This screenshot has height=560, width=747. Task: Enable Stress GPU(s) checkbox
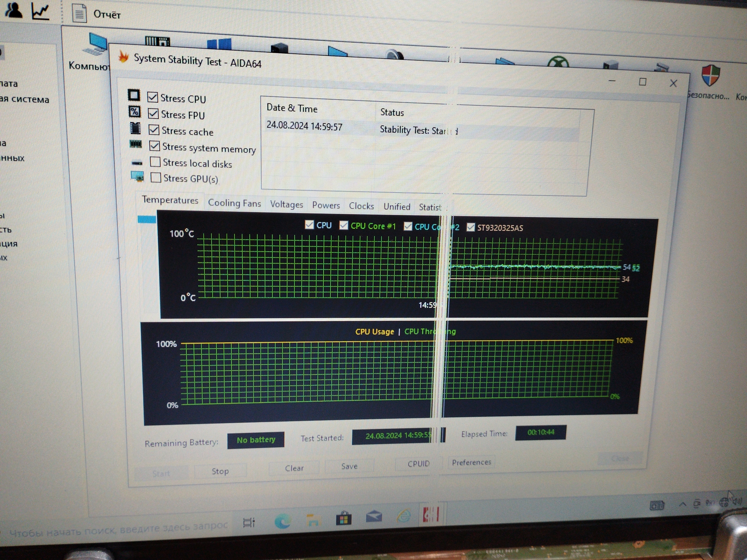[x=156, y=178]
